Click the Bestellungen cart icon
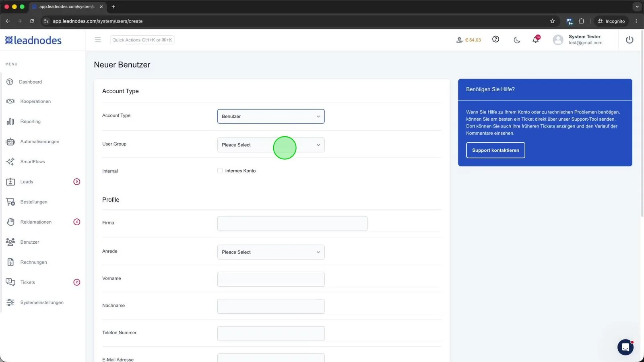Image resolution: width=644 pixels, height=362 pixels. (10, 202)
